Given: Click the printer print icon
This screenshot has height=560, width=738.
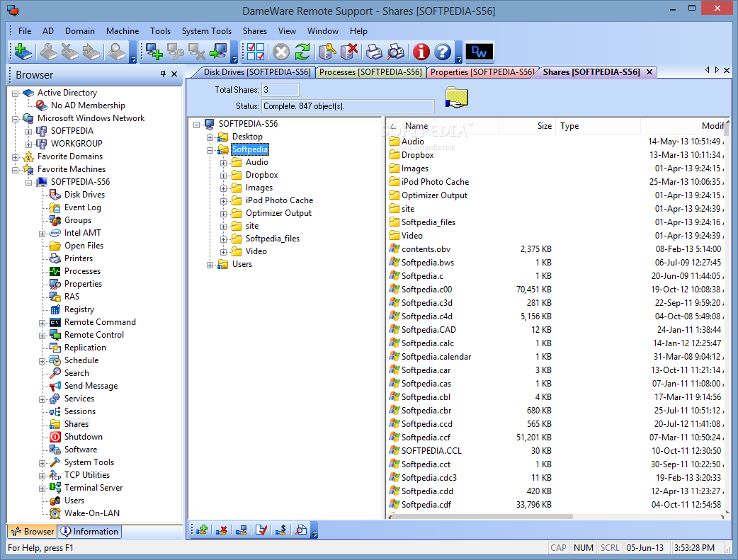Looking at the screenshot, I should click(x=374, y=52).
